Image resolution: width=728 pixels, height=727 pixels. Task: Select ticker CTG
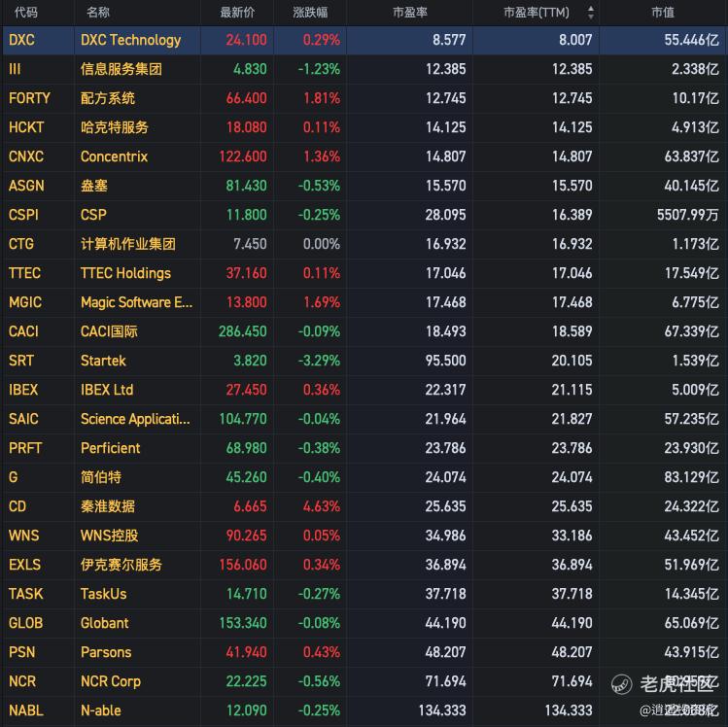[x=20, y=244]
